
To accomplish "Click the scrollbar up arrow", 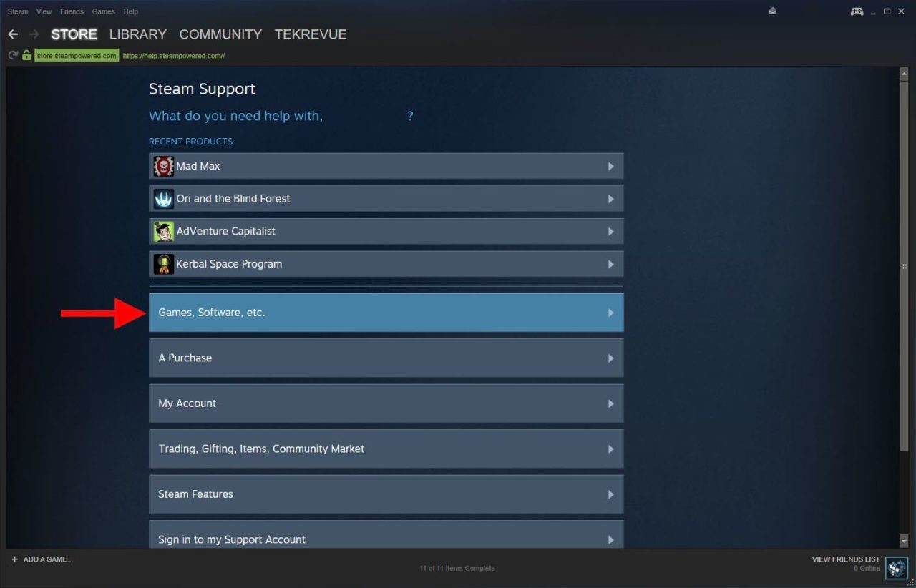I will pyautogui.click(x=905, y=74).
